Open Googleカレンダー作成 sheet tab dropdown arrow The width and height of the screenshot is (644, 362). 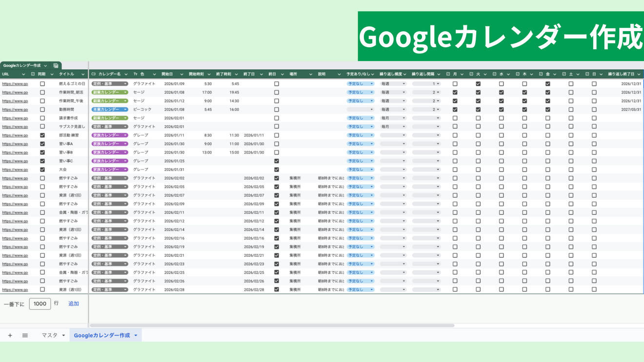pos(136,336)
